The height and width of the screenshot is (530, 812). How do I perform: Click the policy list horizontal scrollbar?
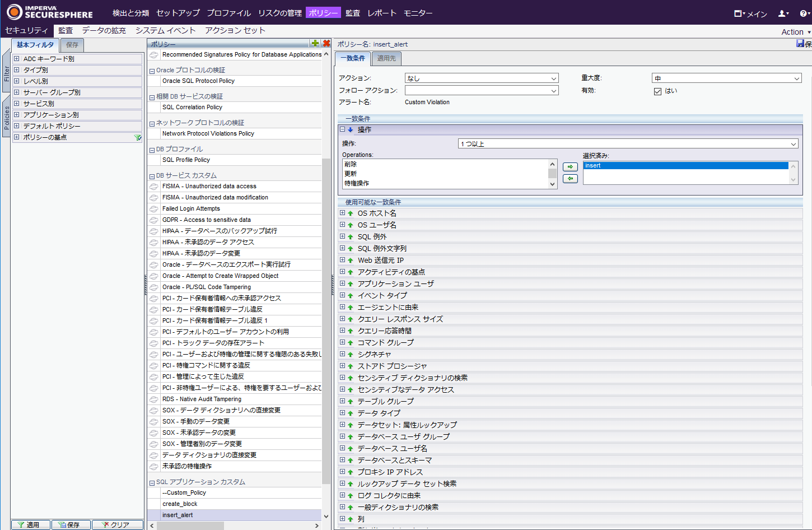(234, 526)
